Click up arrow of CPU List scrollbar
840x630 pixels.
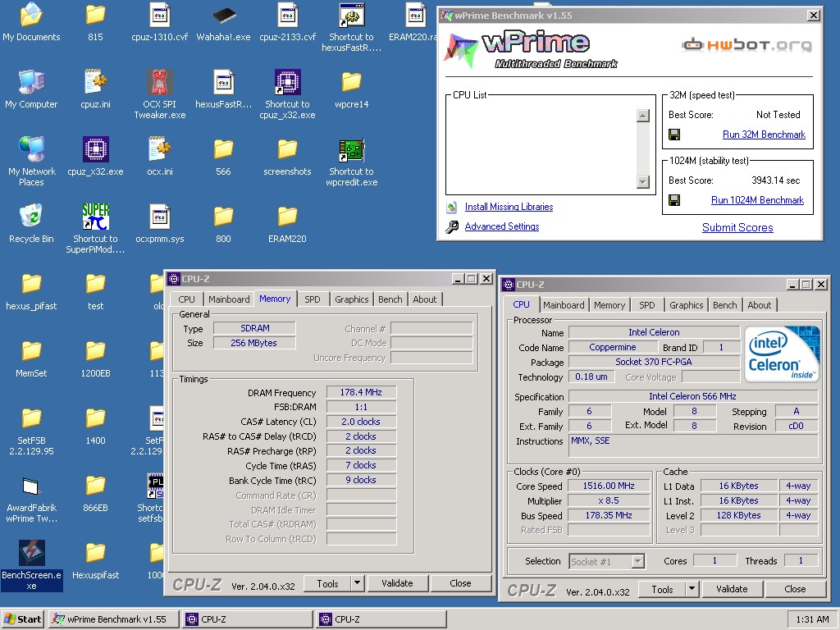pos(643,115)
